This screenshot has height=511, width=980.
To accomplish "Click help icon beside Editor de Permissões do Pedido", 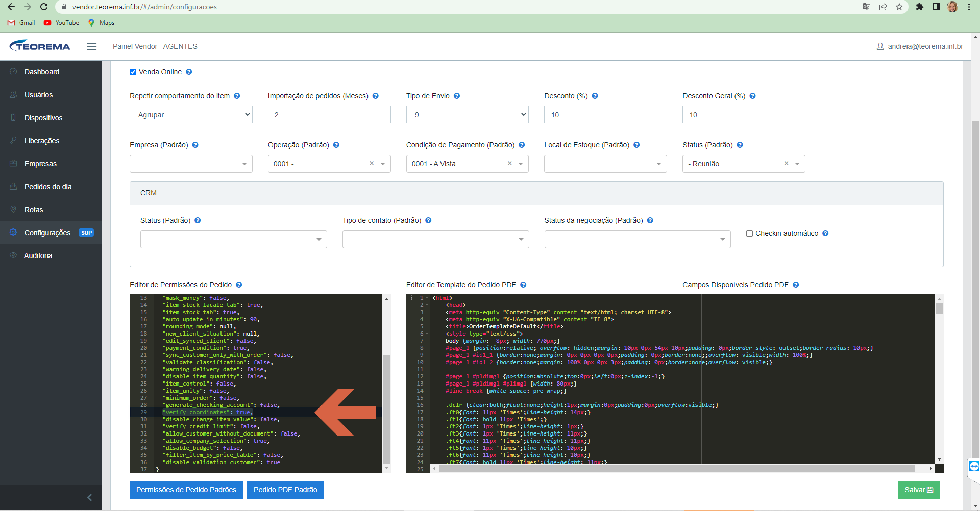I will click(239, 285).
